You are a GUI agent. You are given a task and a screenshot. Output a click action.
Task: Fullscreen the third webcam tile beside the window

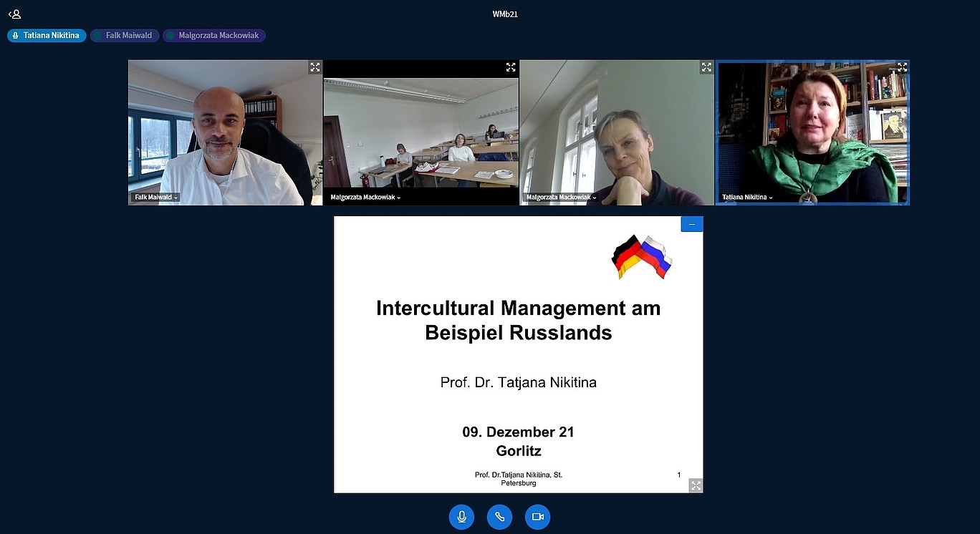pyautogui.click(x=706, y=67)
